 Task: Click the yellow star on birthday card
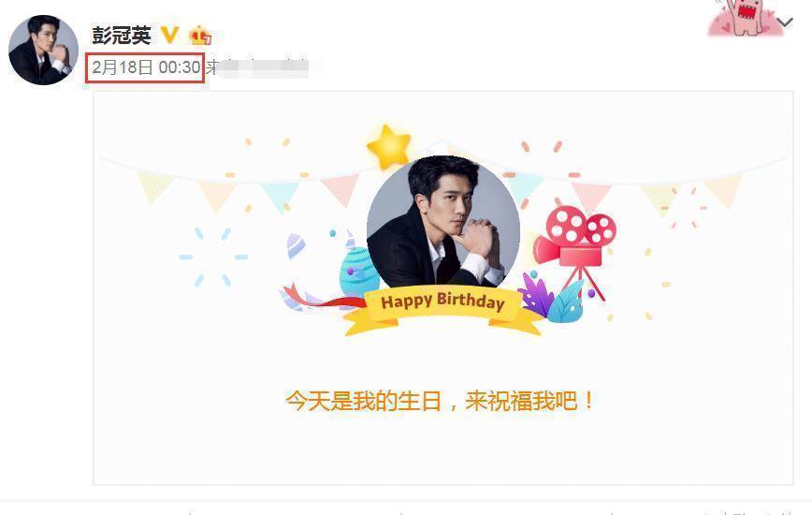389,147
